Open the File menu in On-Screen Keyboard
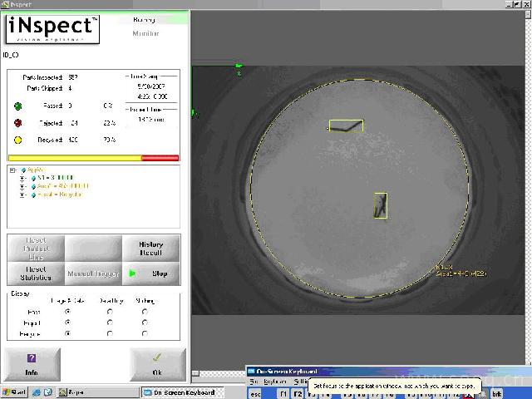532x399 pixels. point(254,381)
